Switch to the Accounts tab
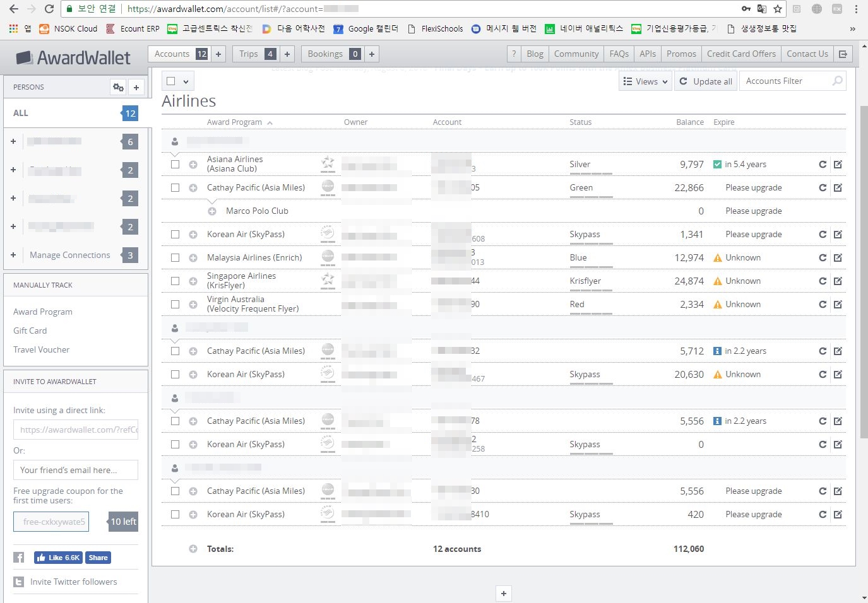868x603 pixels. pyautogui.click(x=172, y=54)
